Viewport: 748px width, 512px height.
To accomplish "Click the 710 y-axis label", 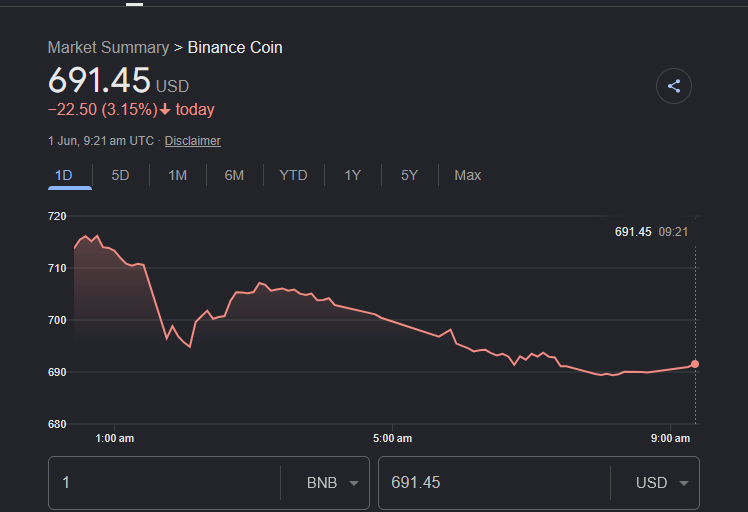I will (x=57, y=268).
